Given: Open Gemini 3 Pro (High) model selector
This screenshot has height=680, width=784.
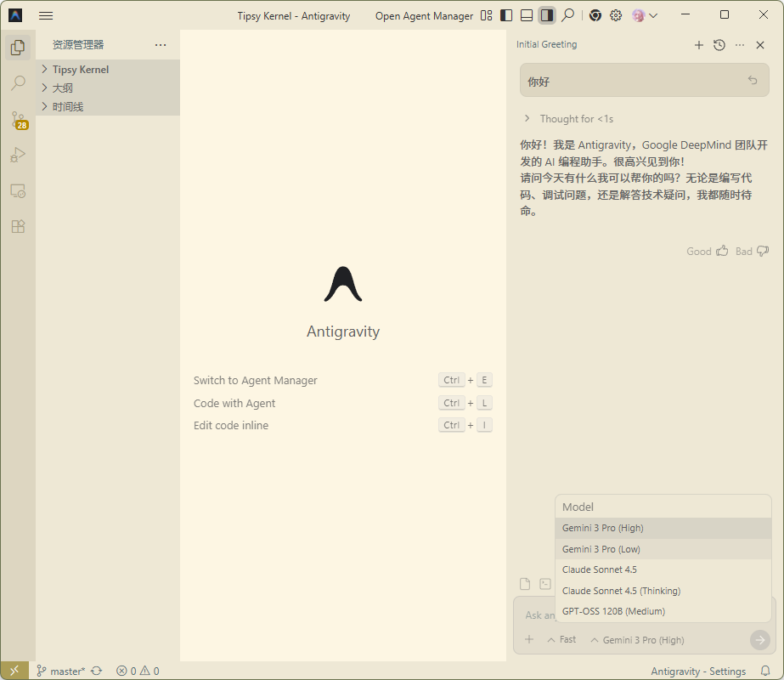Looking at the screenshot, I should pos(637,640).
